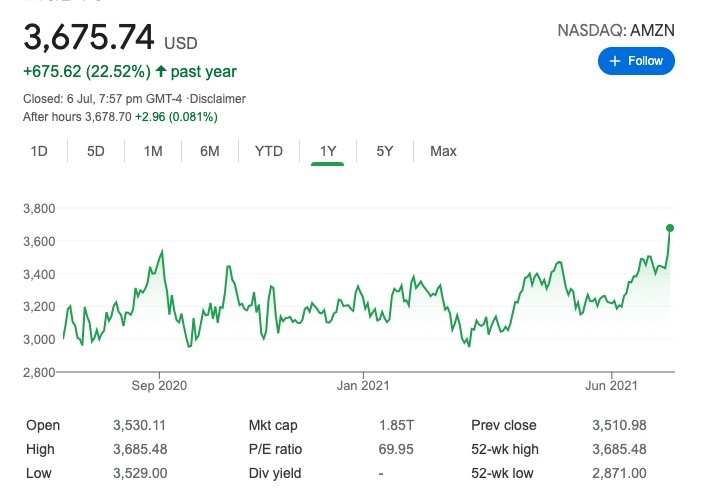Click the 3,800 y-axis label
This screenshot has height=503, width=708.
(x=39, y=209)
